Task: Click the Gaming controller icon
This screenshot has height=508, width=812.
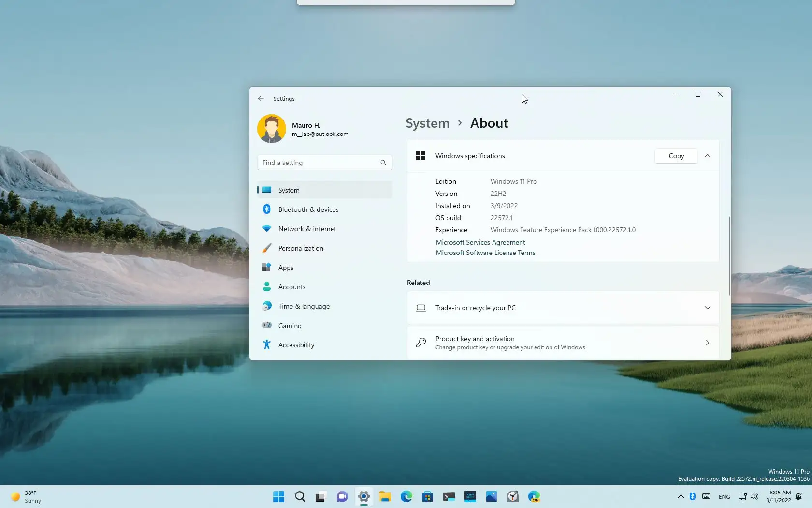Action: coord(267,325)
